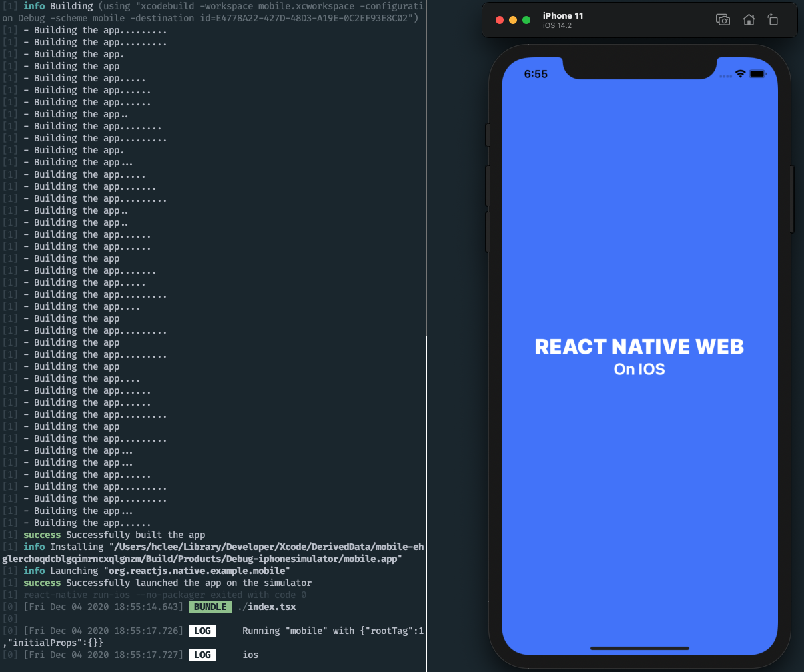
Task: Tap the Wi-Fi icon in iPhone status bar
Action: [x=739, y=74]
